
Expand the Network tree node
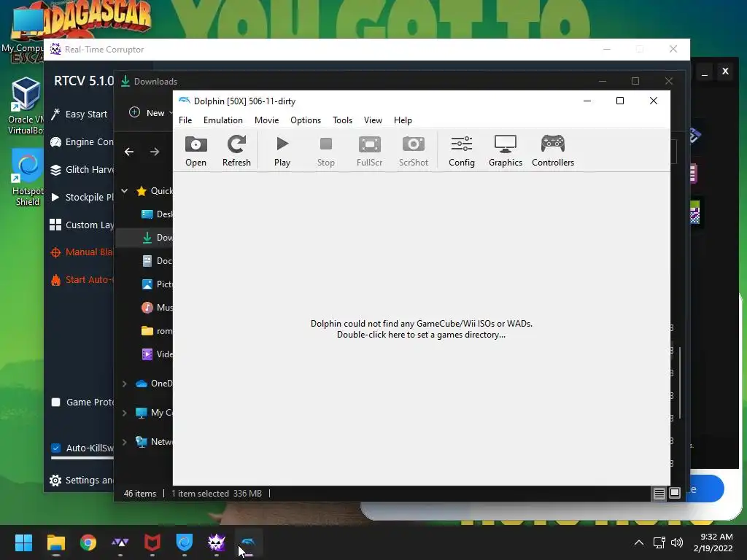[x=124, y=442]
